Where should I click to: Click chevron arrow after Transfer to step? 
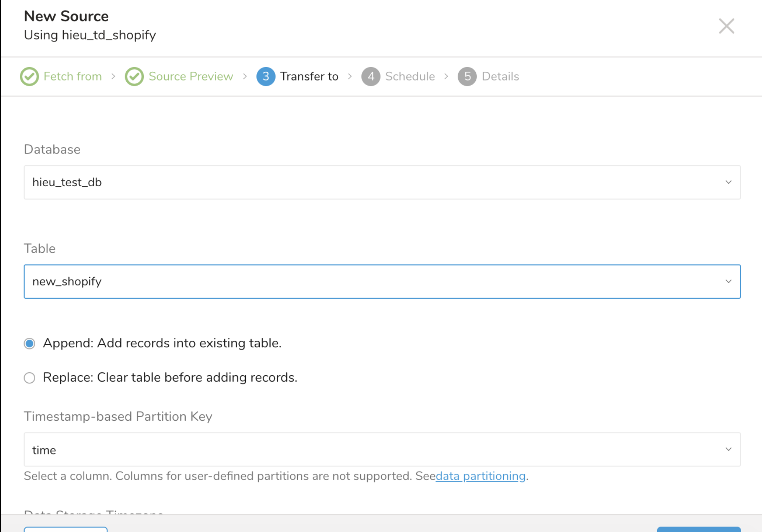pyautogui.click(x=350, y=76)
